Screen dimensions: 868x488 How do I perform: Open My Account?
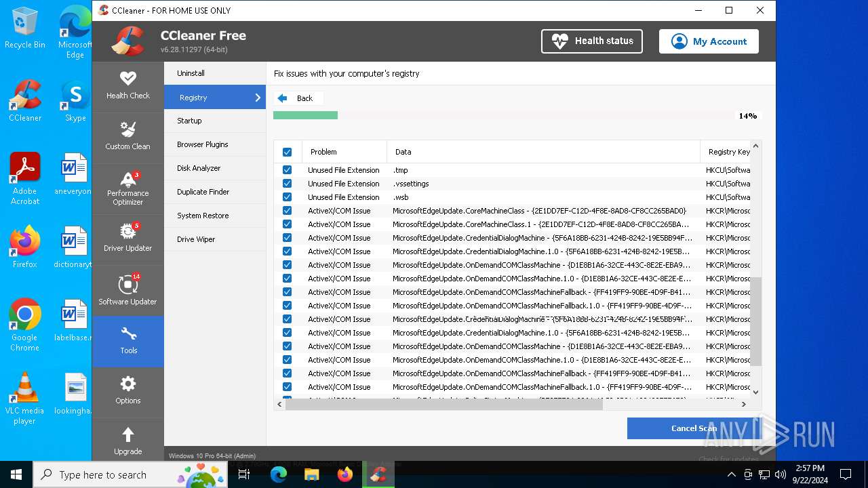pos(709,41)
